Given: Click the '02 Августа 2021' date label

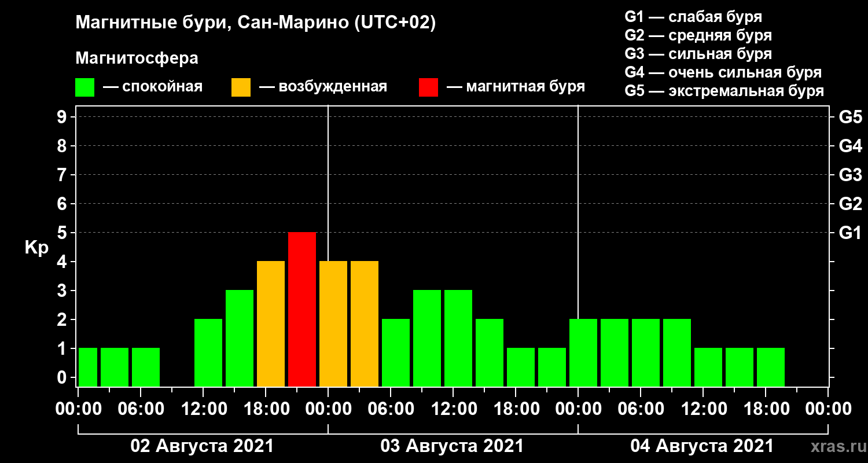Looking at the screenshot, I should tap(203, 446).
